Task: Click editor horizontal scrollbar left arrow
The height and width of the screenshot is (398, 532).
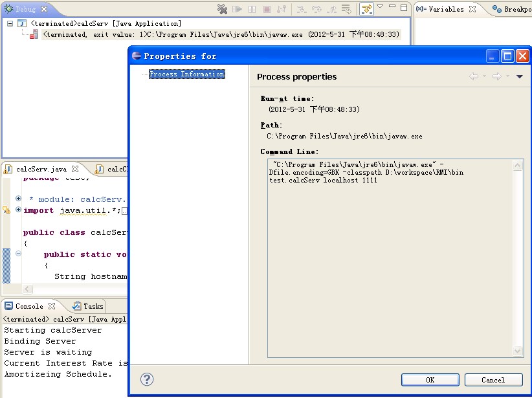Action: point(27,289)
